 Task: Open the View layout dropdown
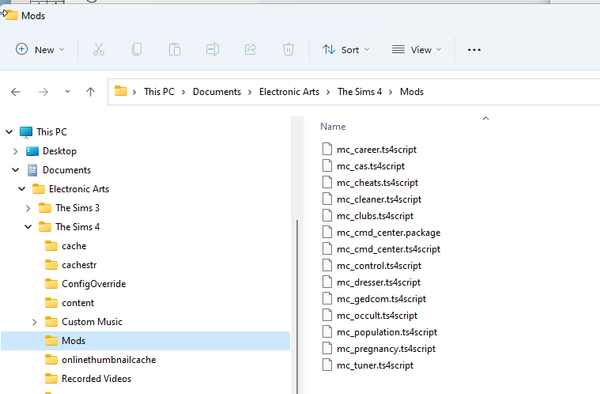tap(416, 50)
